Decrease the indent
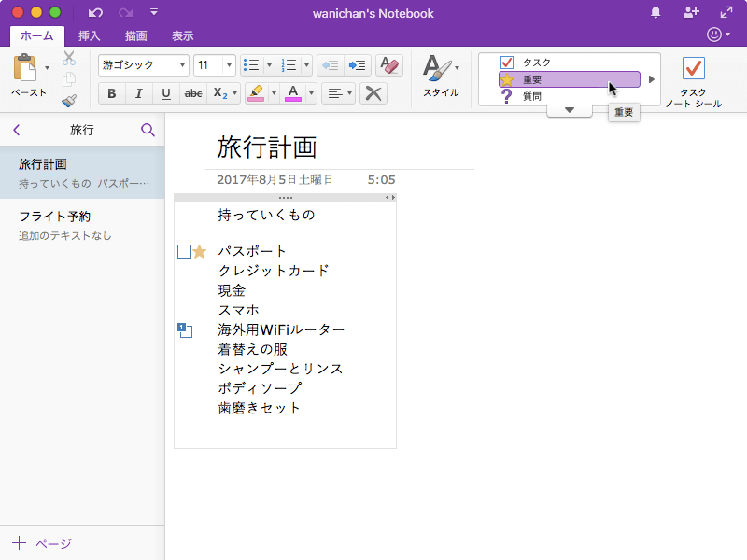 330,65
